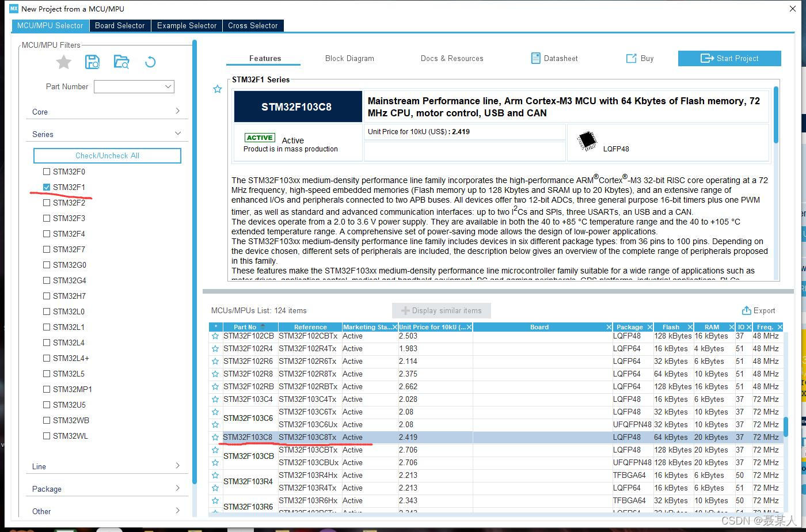806x532 pixels.
Task: Star the STM32F102RB row
Action: click(x=215, y=386)
